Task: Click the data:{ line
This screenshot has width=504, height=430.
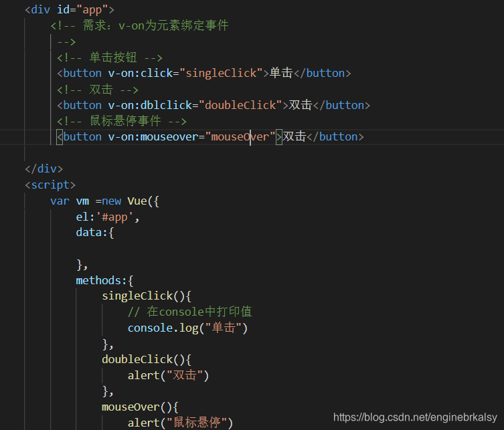Action: pos(95,233)
